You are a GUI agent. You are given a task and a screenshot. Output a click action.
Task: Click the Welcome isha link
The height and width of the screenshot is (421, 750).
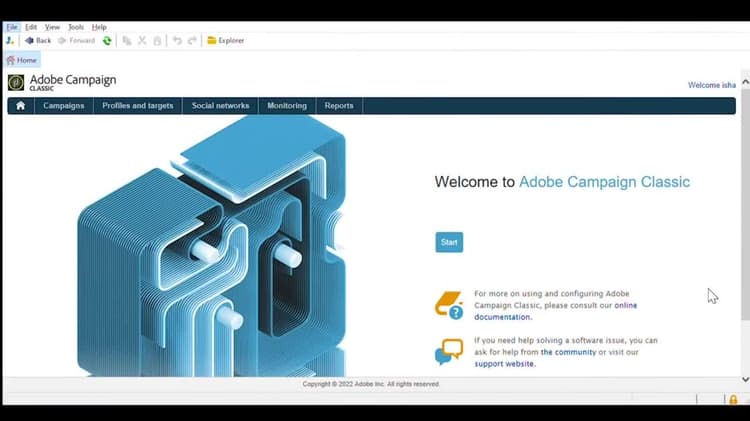pos(712,85)
